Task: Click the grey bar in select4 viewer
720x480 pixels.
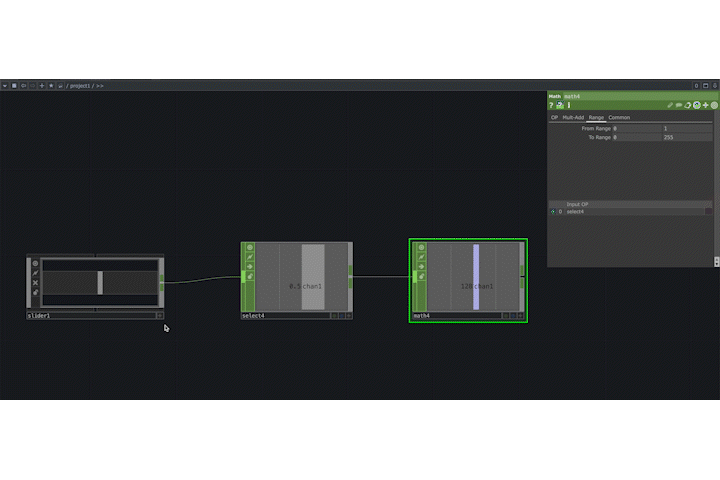Action: click(x=313, y=277)
